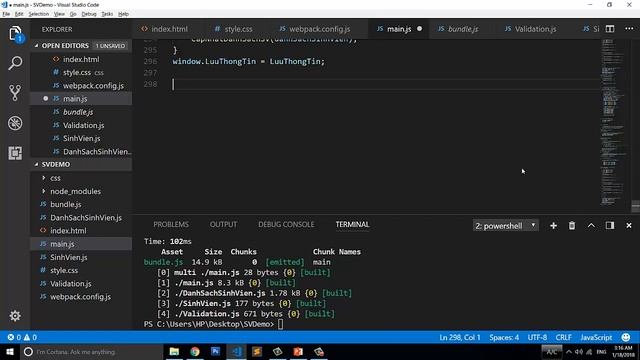Screen dimensions: 640x360
Task: Click the Cortana search circle icon
Action: tap(28, 351)
